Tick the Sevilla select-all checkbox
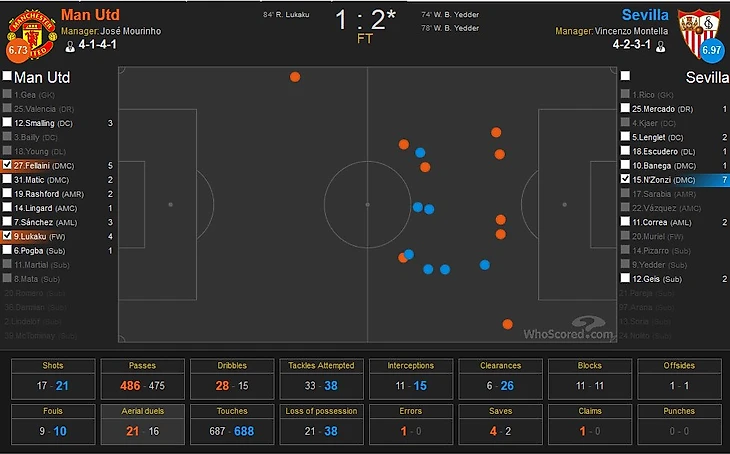 point(625,76)
